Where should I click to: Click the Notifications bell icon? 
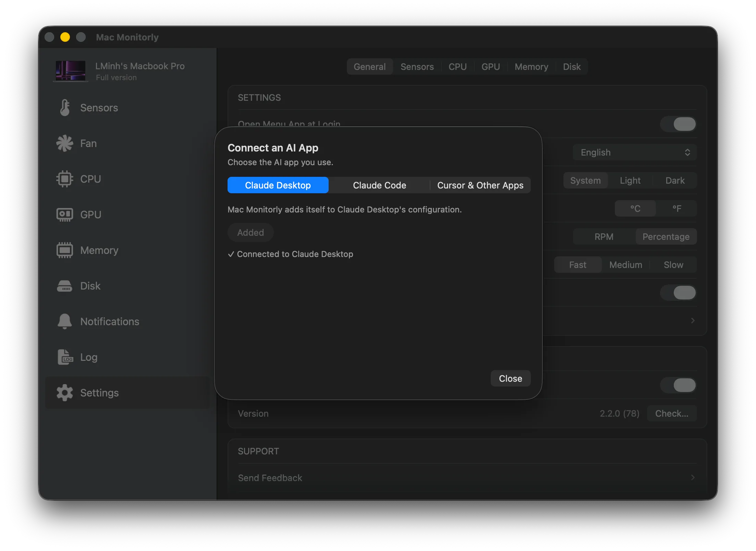[x=65, y=321]
